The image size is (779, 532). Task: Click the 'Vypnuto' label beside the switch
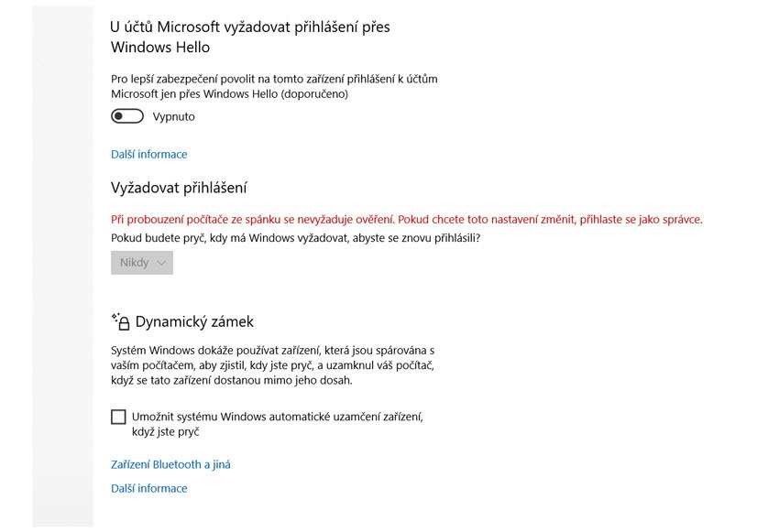(x=174, y=117)
